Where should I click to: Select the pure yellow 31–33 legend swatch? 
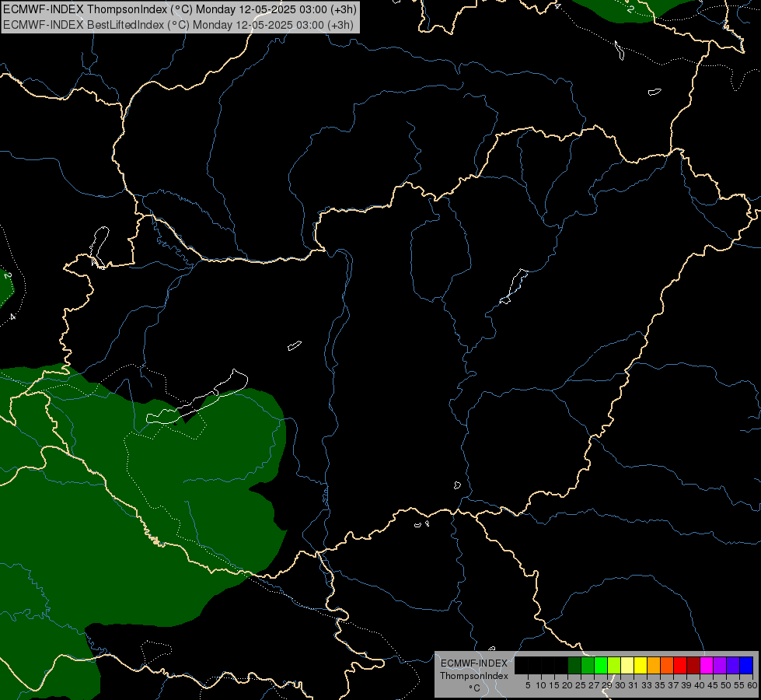(x=641, y=665)
